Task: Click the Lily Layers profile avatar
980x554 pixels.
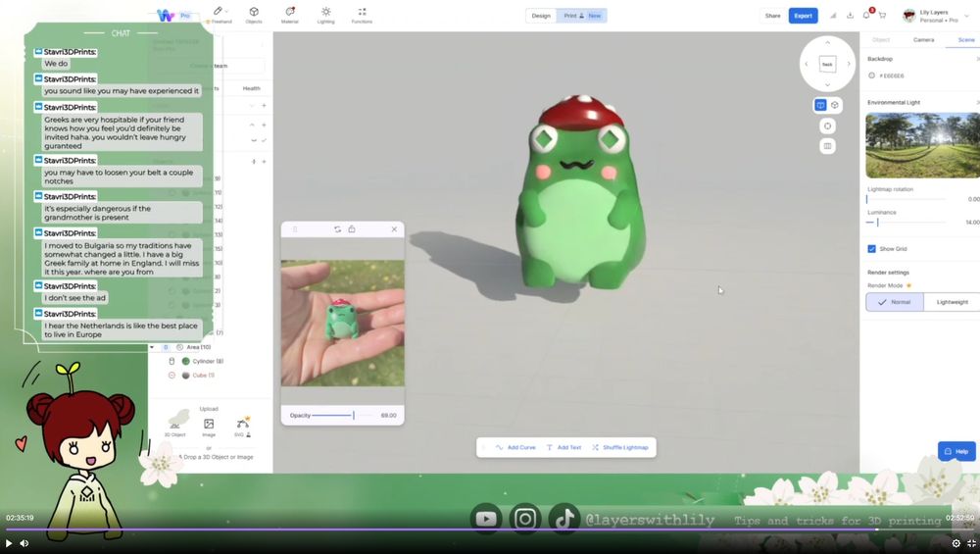Action: 909,16
